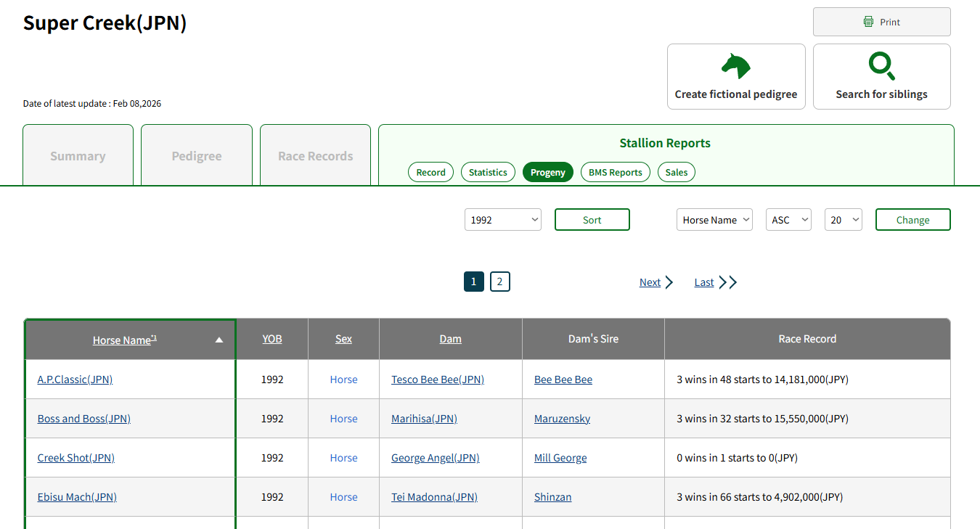The width and height of the screenshot is (980, 529).
Task: Click the magnifying glass siblings icon
Action: pyautogui.click(x=882, y=66)
